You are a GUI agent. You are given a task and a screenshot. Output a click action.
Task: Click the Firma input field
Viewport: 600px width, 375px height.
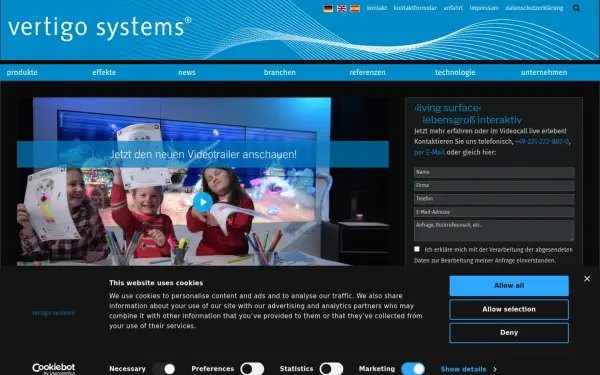tap(494, 186)
